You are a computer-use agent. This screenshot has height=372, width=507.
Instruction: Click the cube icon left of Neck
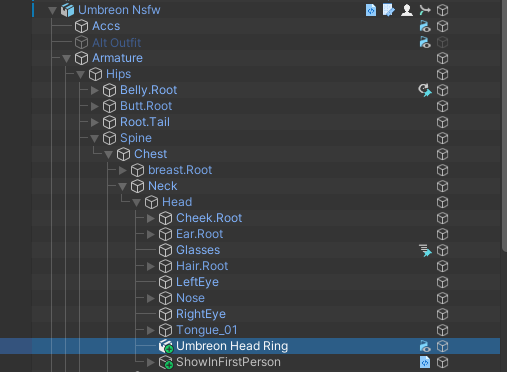click(137, 186)
